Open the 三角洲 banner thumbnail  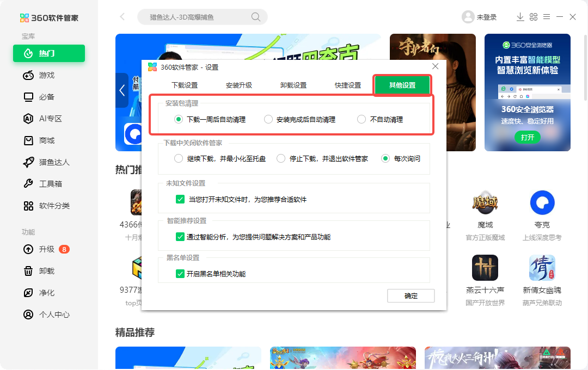pos(498,358)
